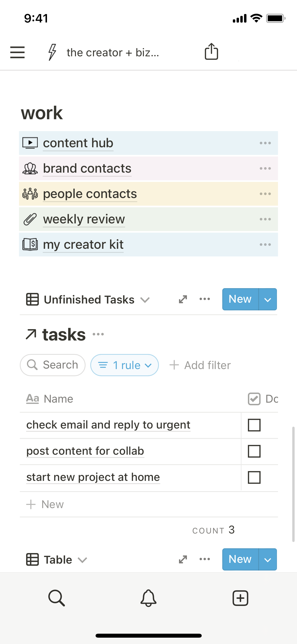Tap the share icon in header
297x644 pixels.
pyautogui.click(x=211, y=51)
